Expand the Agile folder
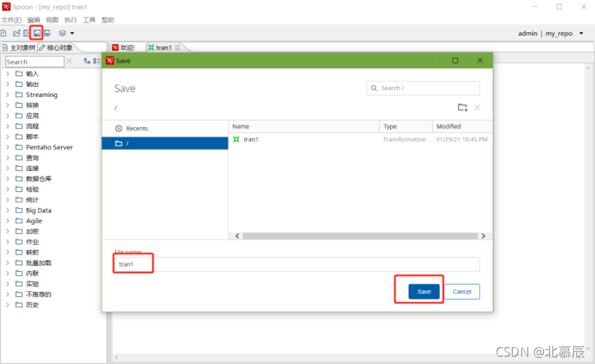 7,221
